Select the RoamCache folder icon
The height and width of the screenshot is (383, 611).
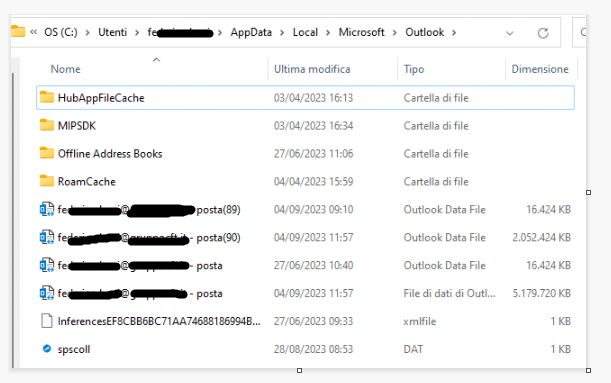click(x=47, y=181)
